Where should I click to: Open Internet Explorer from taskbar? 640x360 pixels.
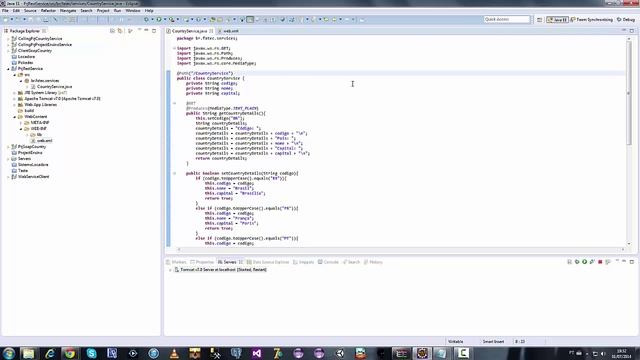49,353
